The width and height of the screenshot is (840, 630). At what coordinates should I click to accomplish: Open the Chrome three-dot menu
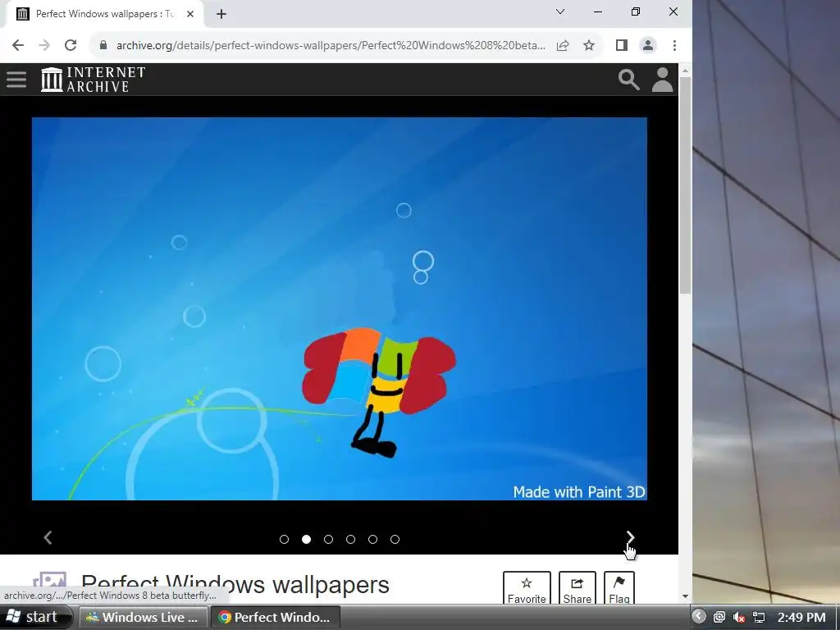coord(674,45)
